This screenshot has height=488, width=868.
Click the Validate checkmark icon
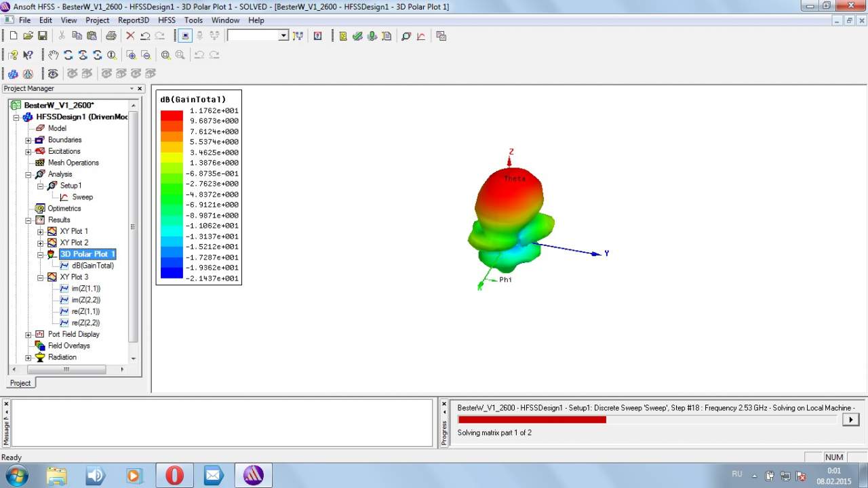click(357, 36)
